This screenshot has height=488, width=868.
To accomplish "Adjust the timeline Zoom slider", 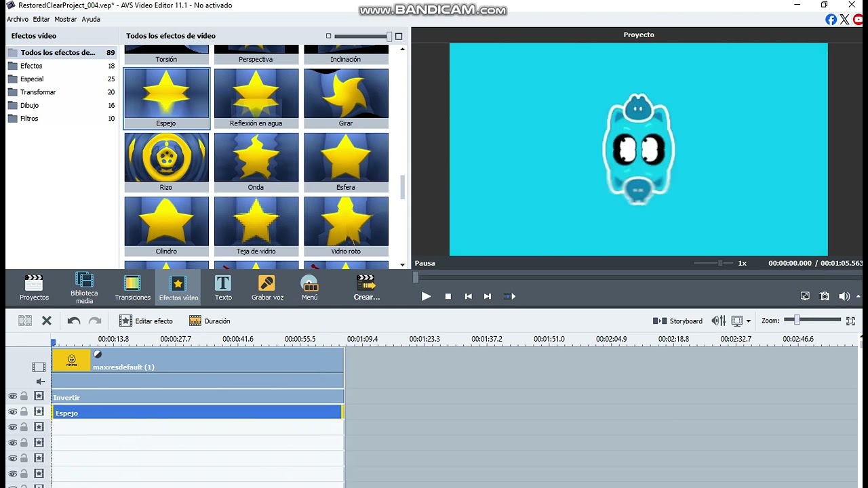I will [x=812, y=320].
